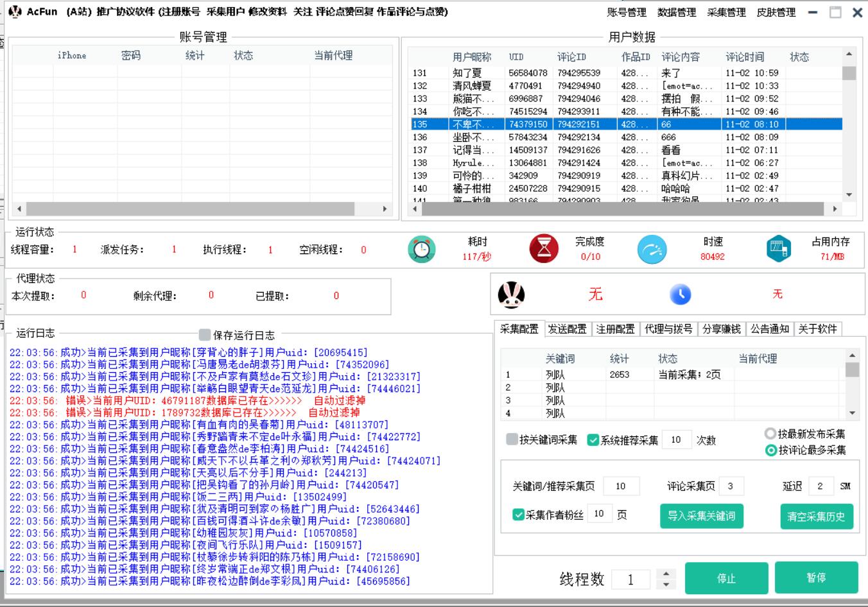
Task: Select collect by latest published radio
Action: 770,434
